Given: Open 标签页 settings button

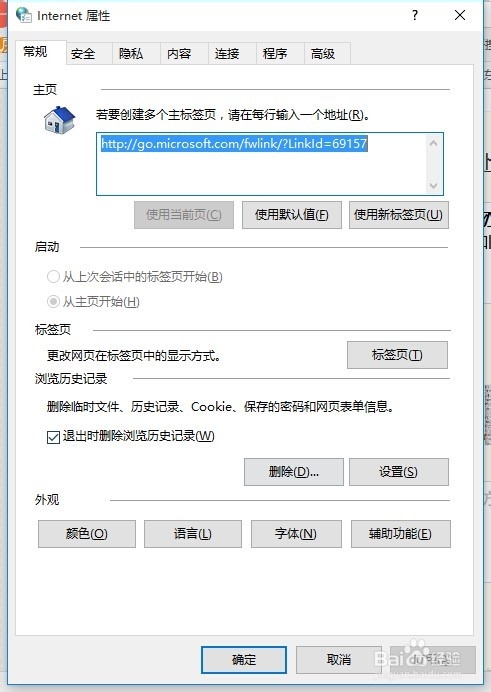Looking at the screenshot, I should click(x=397, y=355).
